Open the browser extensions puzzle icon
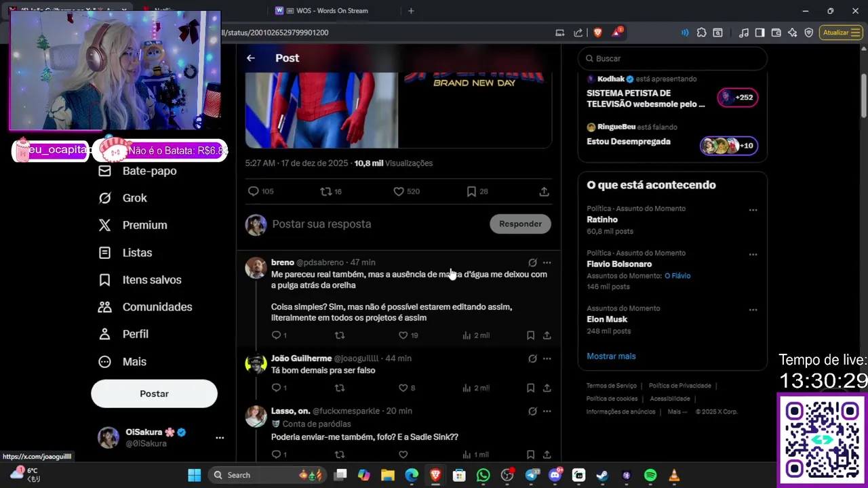 click(x=701, y=33)
